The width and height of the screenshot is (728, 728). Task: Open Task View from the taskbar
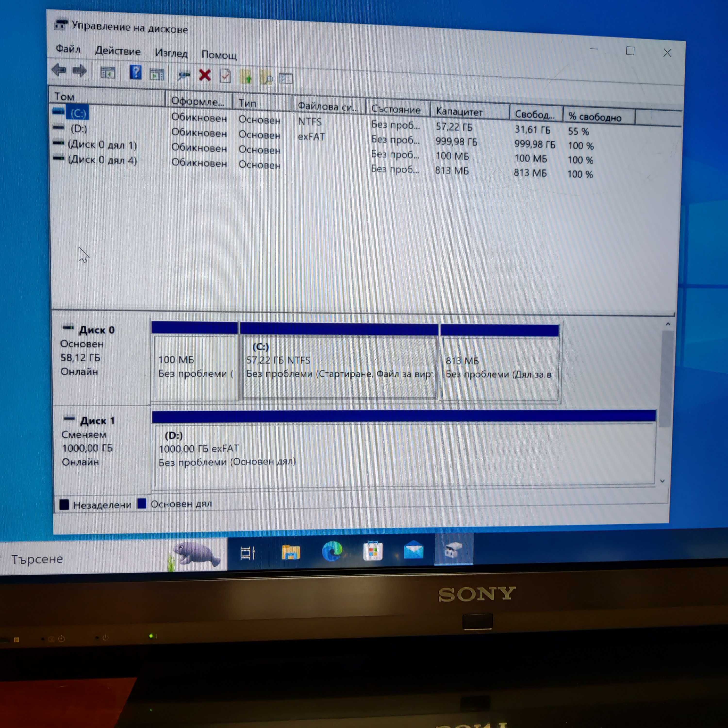tap(248, 553)
